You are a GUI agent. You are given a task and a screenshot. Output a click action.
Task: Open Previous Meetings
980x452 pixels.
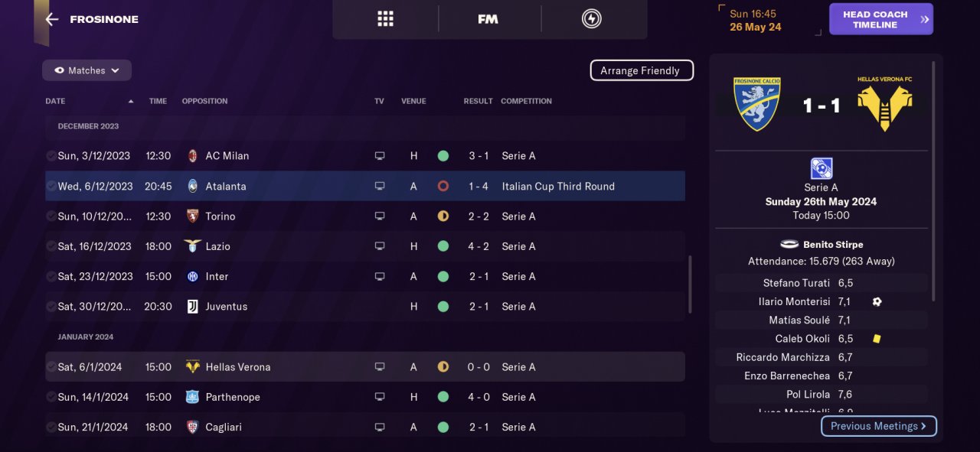(878, 426)
